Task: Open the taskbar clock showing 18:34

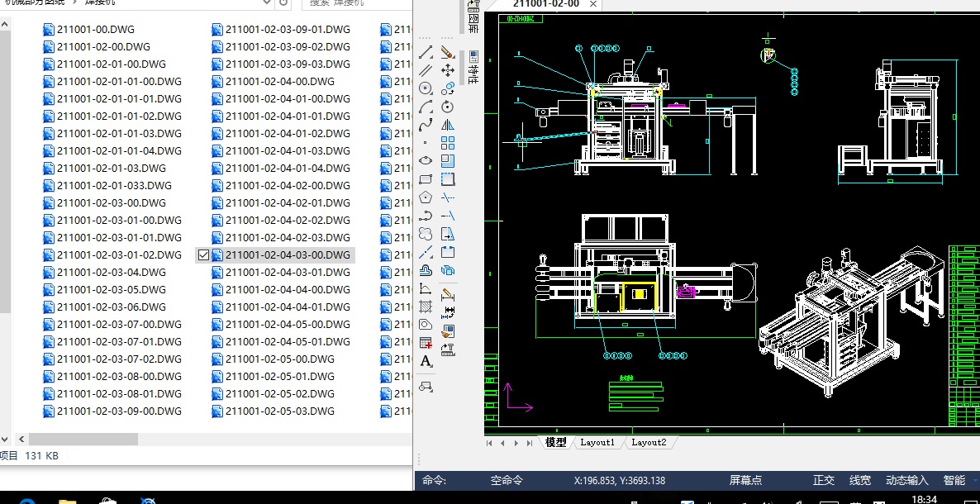Action: [x=925, y=499]
